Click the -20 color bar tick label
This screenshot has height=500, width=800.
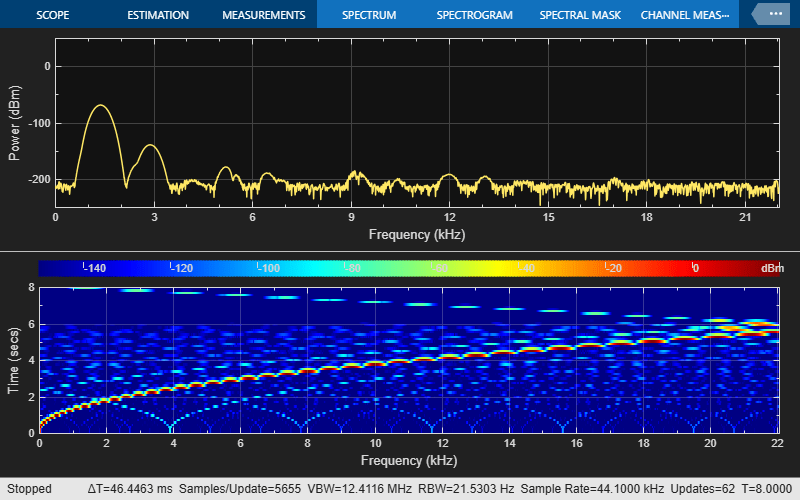coord(613,268)
